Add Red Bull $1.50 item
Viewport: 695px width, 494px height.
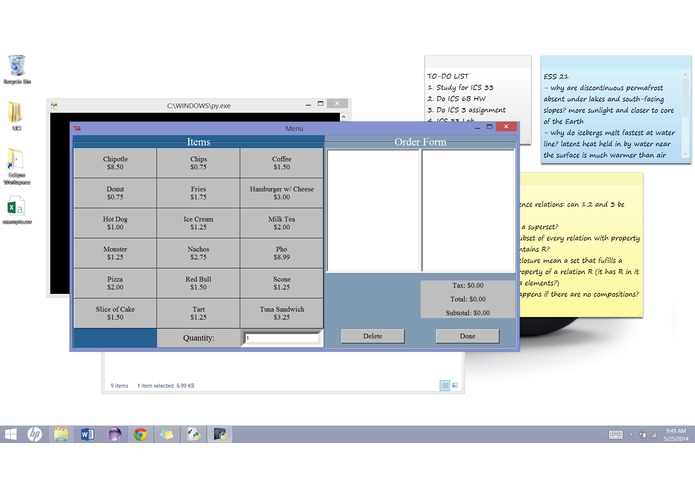(x=198, y=284)
